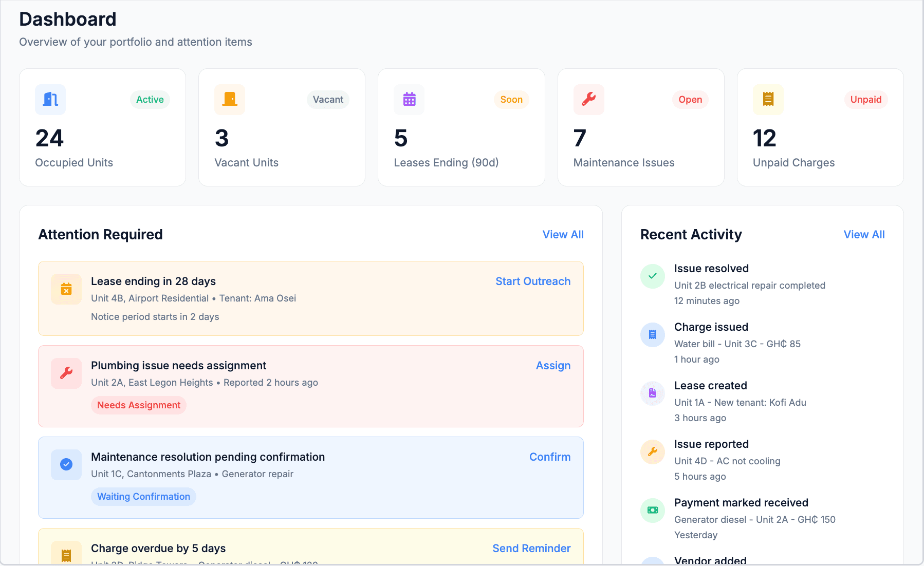This screenshot has width=924, height=566.
Task: Confirm the generator repair resolution
Action: point(550,457)
